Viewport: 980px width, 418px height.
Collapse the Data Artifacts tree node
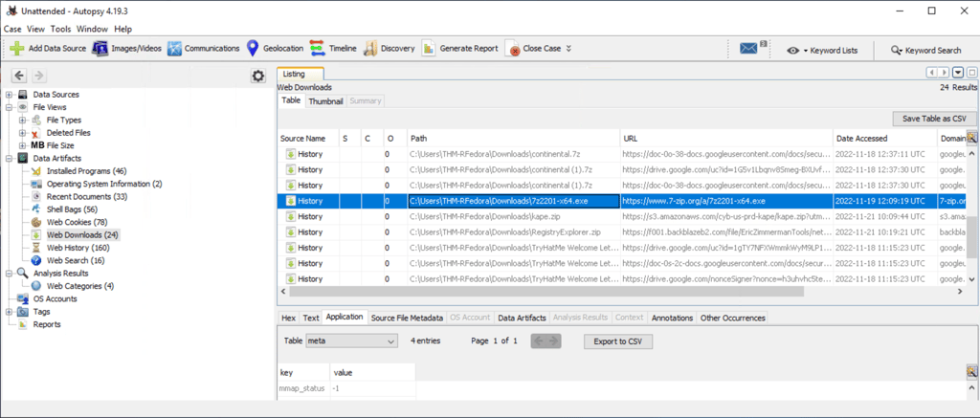tap(10, 158)
